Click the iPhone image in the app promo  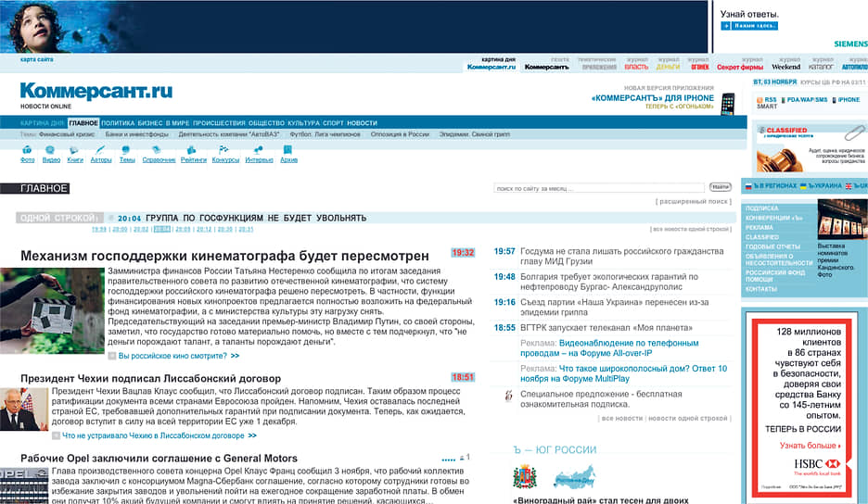point(727,104)
